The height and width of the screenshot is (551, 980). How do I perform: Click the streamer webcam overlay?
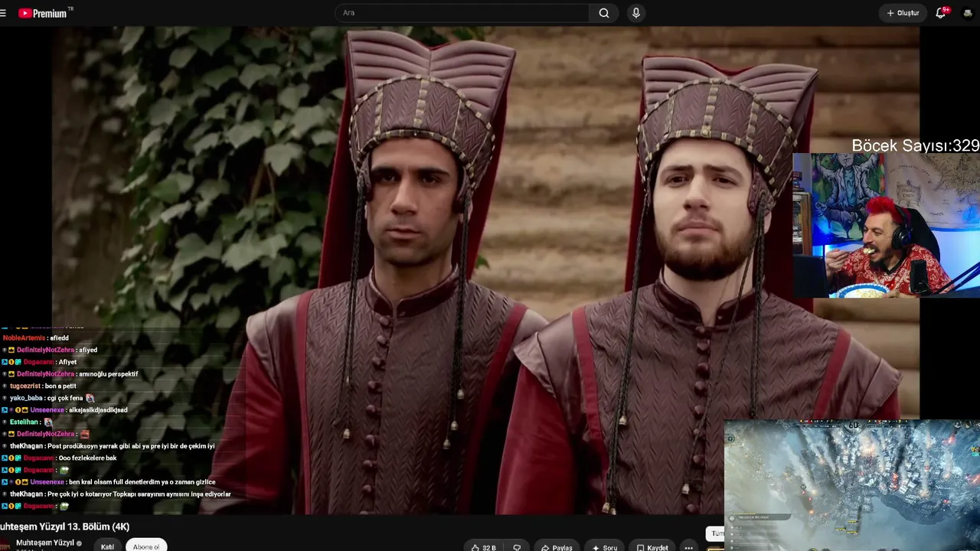pyautogui.click(x=886, y=225)
